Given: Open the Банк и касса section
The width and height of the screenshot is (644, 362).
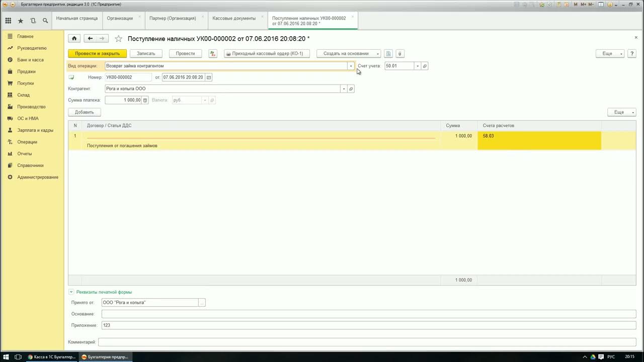Looking at the screenshot, I should pyautogui.click(x=30, y=60).
